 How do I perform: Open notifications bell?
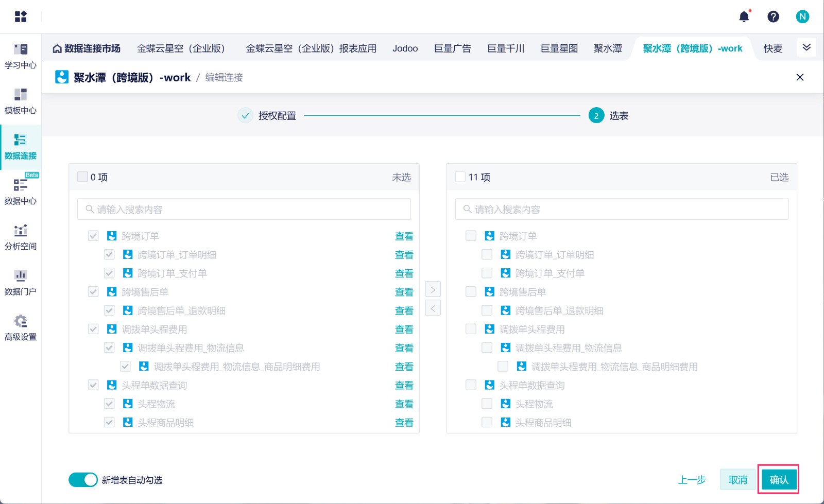(x=744, y=16)
